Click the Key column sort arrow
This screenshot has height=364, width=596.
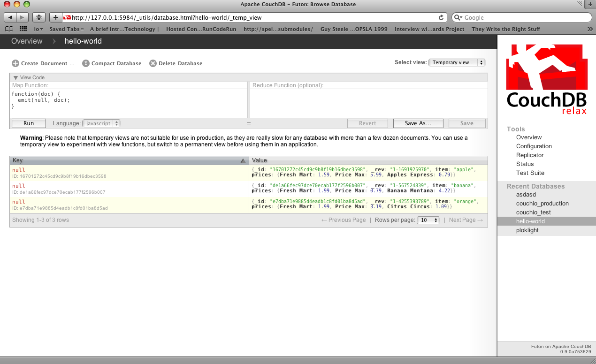click(243, 161)
